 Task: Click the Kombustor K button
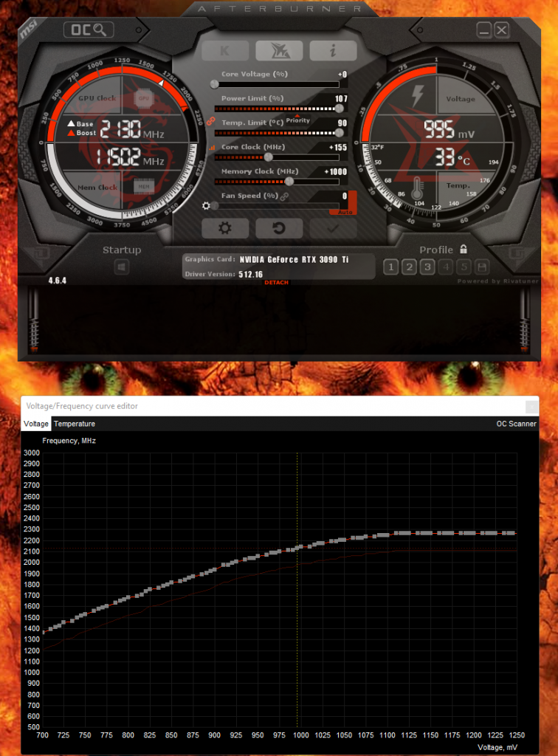[x=225, y=51]
